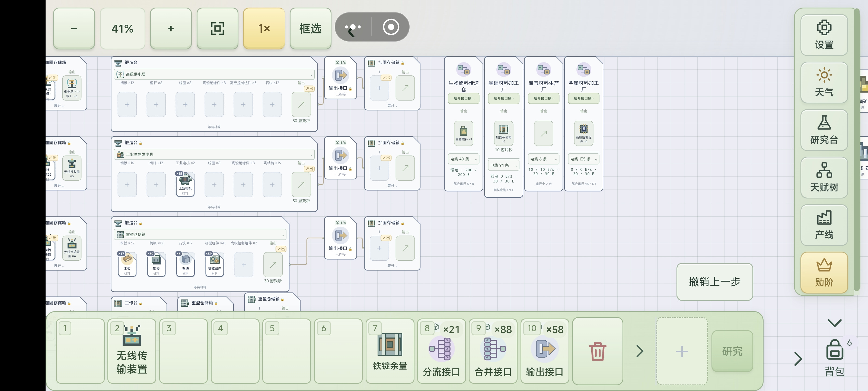Open the 天赋树 talent tree
Viewport: 868px width, 391px height.
click(x=824, y=178)
